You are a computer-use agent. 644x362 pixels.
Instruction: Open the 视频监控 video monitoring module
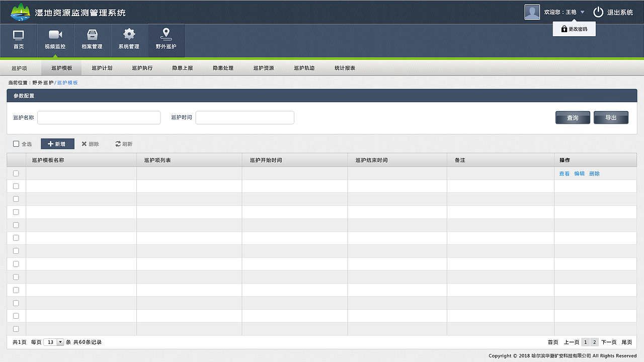pos(55,40)
